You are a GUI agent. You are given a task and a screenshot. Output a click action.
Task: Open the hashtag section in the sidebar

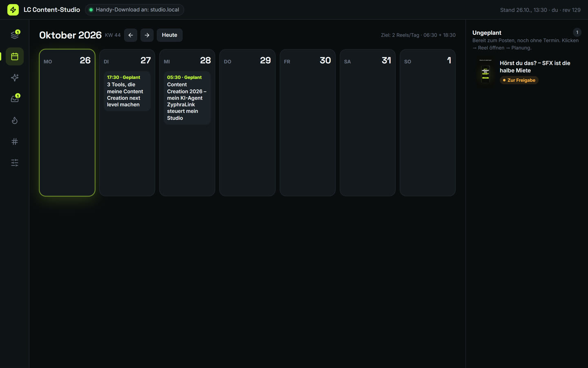click(x=15, y=141)
